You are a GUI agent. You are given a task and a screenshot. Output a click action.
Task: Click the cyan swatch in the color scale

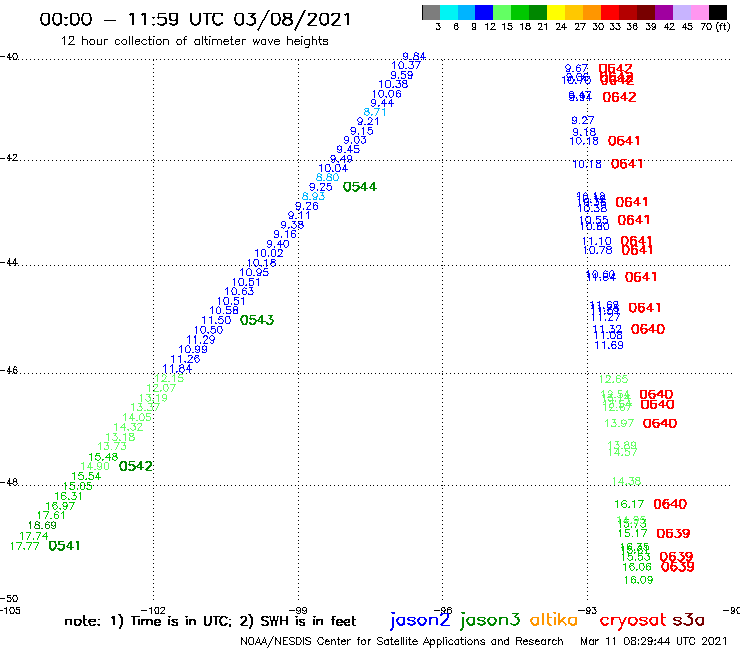(449, 12)
